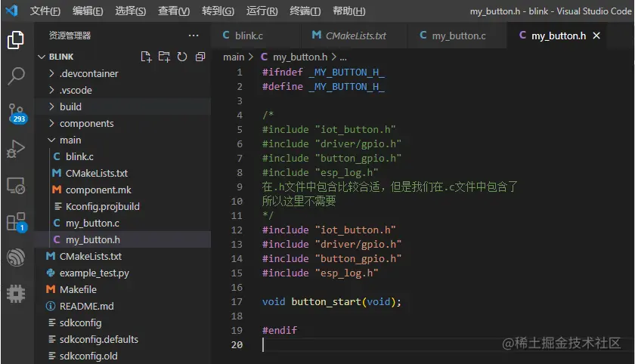The width and height of the screenshot is (635, 364).
Task: Open the 选择(S) menu
Action: (x=130, y=11)
